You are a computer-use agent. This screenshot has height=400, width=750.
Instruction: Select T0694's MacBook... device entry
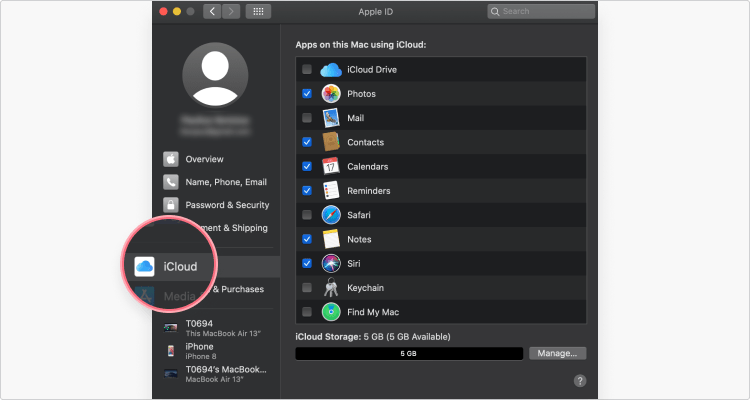coord(216,374)
